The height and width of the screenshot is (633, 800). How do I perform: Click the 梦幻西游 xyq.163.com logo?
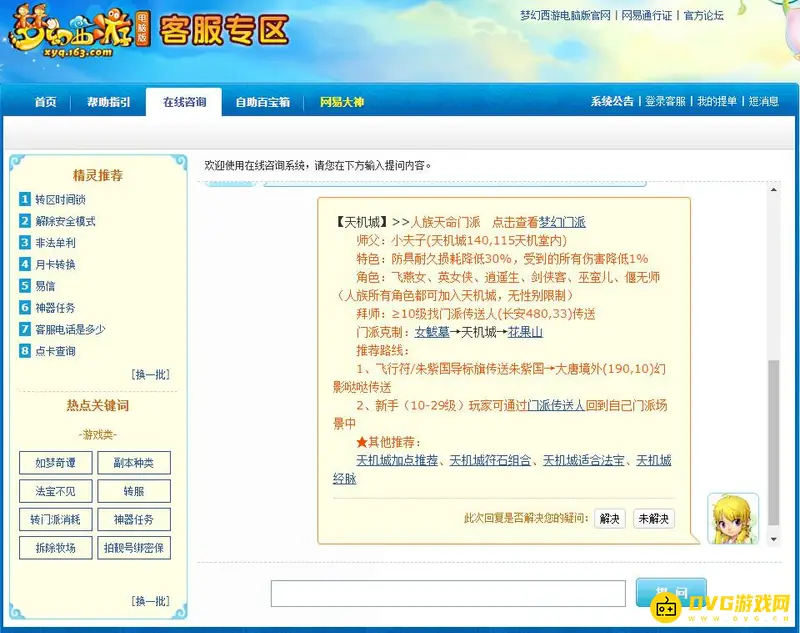[x=79, y=32]
